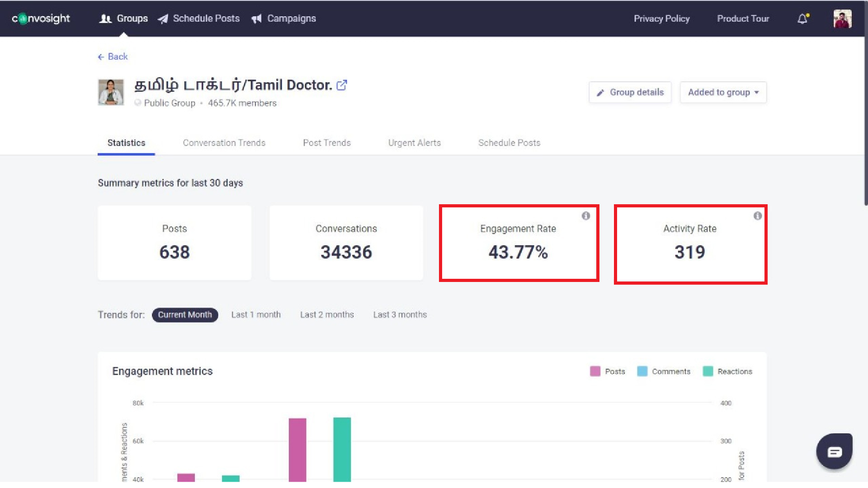Select Current Month trend filter

(x=185, y=315)
